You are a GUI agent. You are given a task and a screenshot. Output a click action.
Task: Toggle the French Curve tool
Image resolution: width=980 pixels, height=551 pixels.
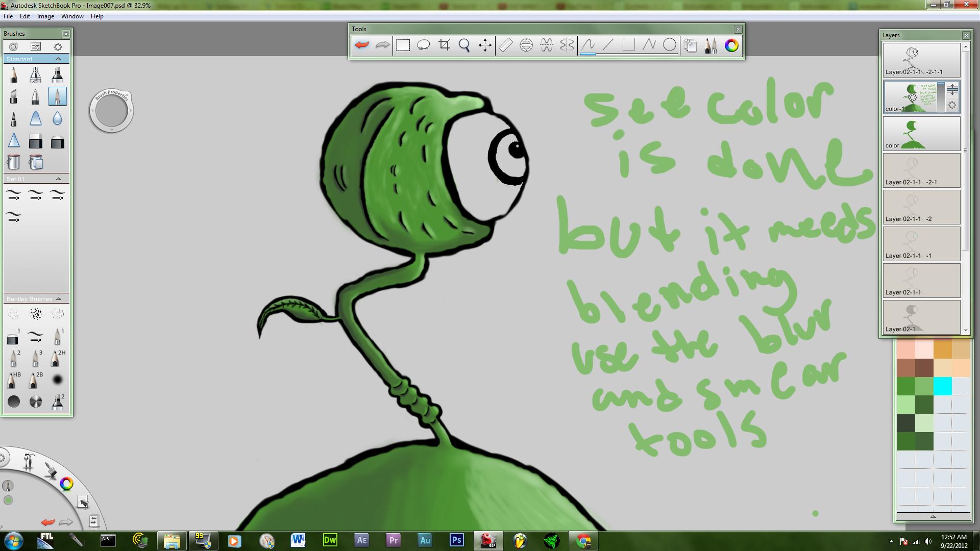[x=547, y=45]
